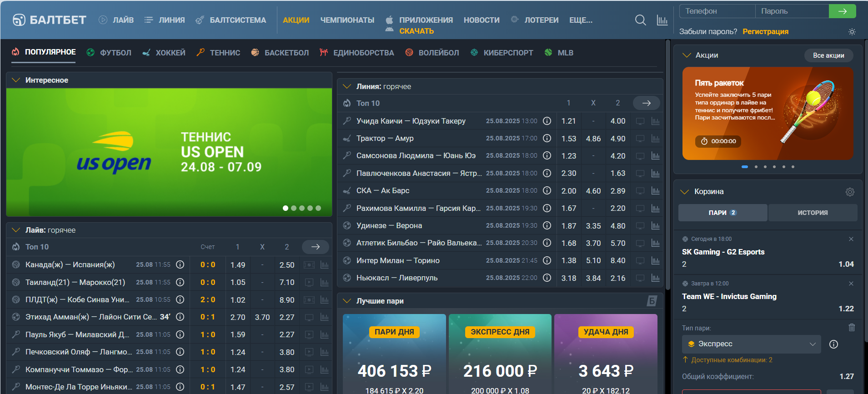Open the БАЛТСИСТЕМА menu item
Viewport: 868px width, 394px height.
pos(231,20)
